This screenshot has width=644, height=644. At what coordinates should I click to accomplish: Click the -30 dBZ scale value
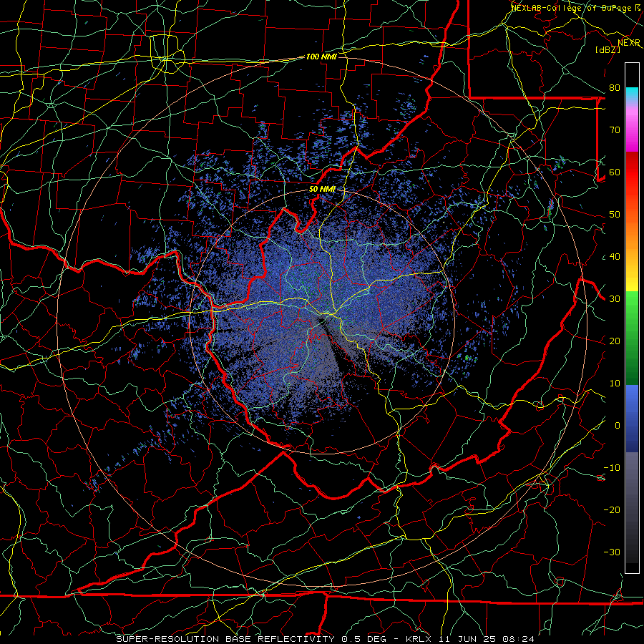[x=612, y=552]
